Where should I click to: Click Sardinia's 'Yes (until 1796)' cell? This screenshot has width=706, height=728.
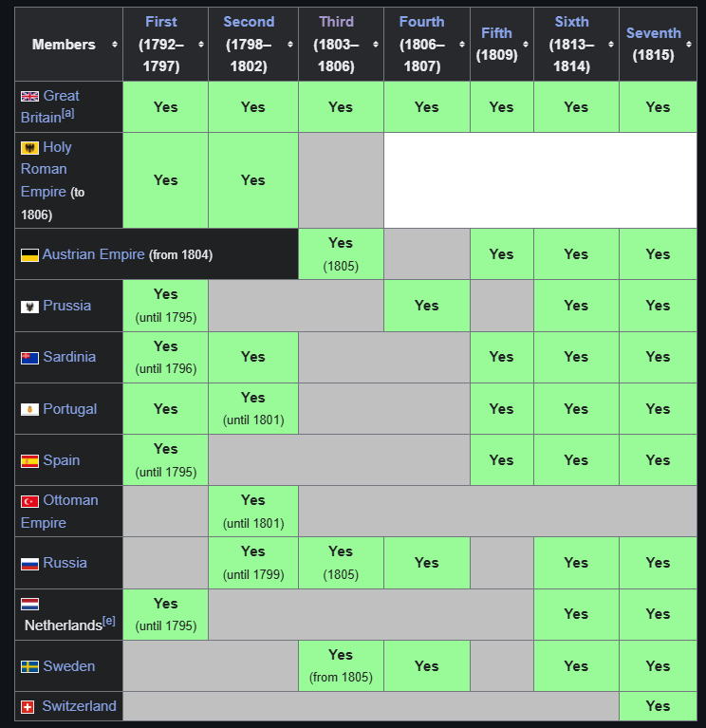[x=166, y=357]
